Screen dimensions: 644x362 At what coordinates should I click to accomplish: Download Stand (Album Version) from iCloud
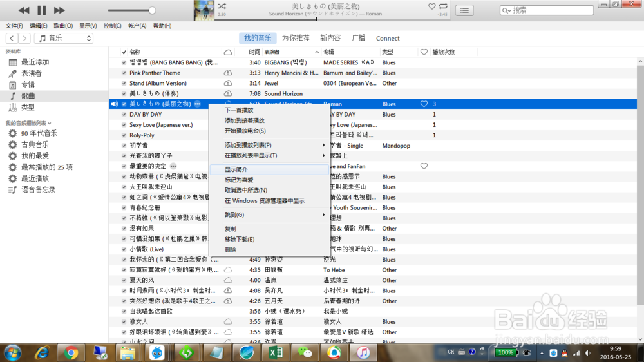[228, 83]
